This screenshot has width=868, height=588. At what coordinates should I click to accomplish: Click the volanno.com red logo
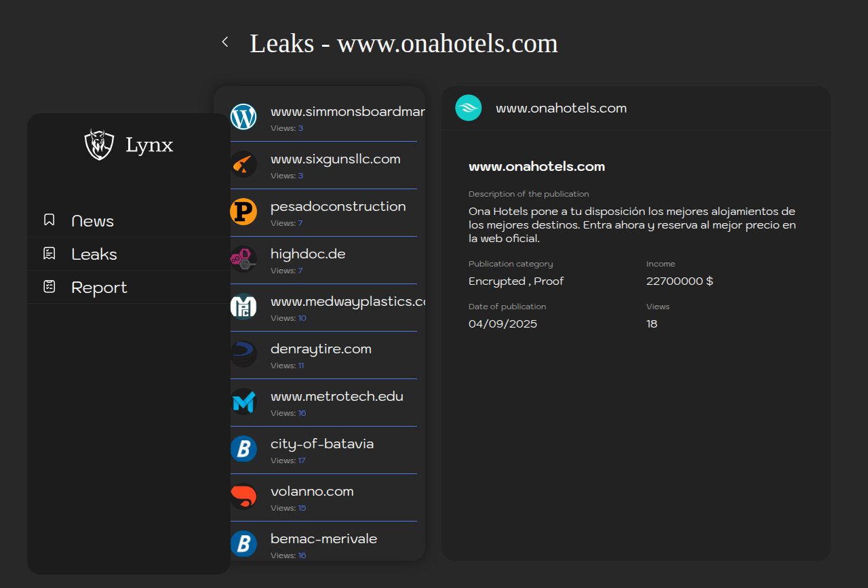pos(243,496)
